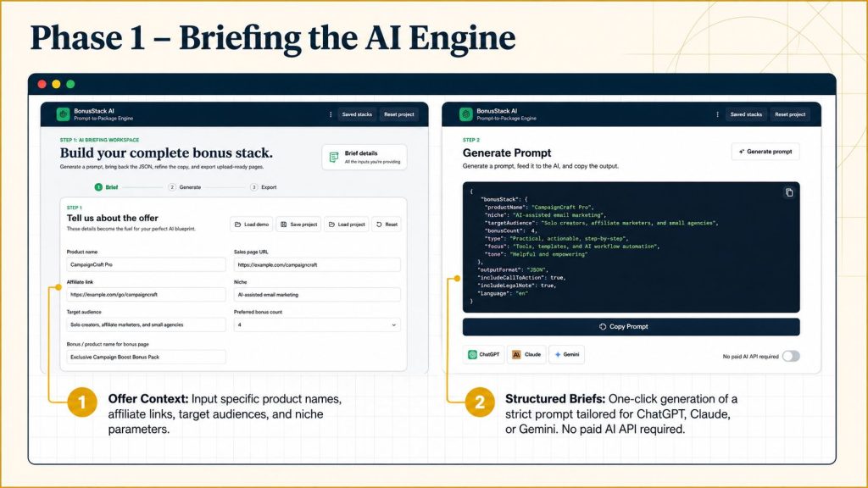Choose the ChatGPT option

[483, 355]
